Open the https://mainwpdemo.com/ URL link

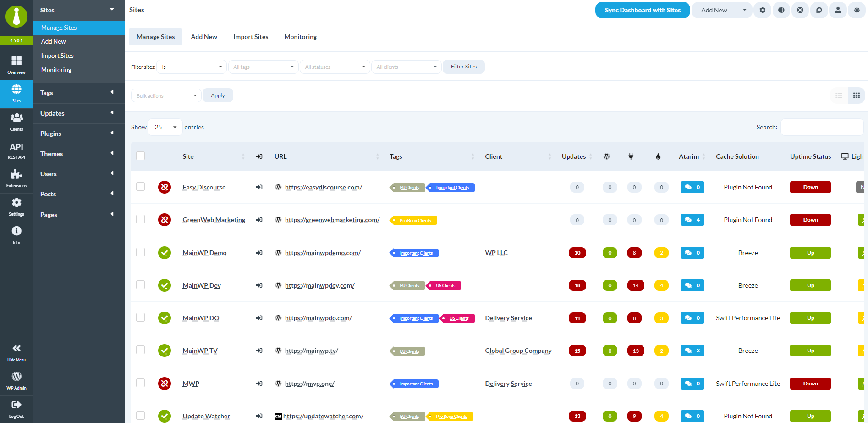pyautogui.click(x=323, y=253)
